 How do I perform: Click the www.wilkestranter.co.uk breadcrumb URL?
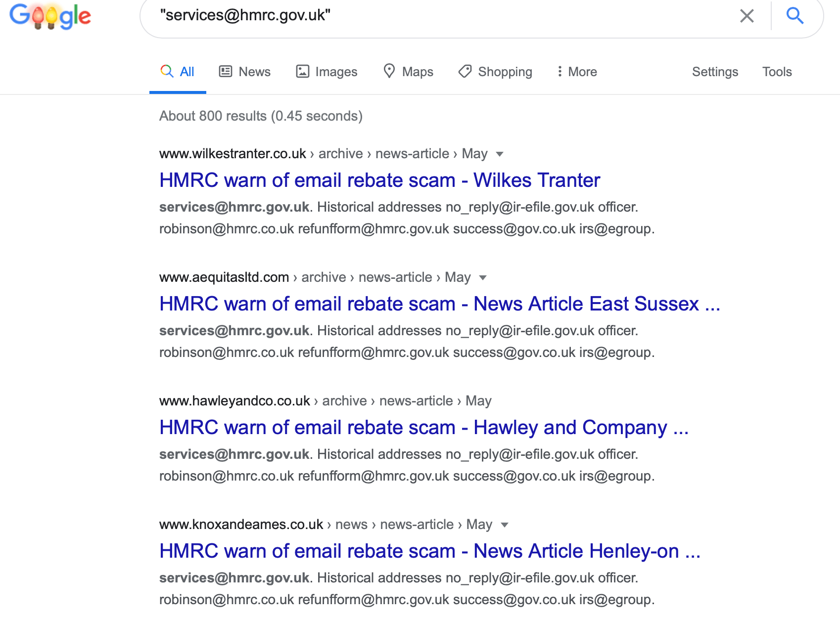pos(233,154)
